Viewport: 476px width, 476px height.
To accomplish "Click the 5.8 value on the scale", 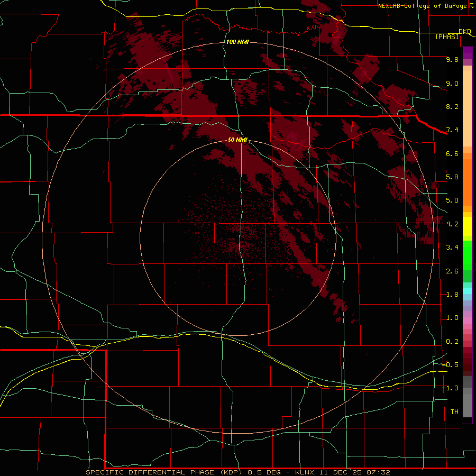I will click(x=452, y=177).
